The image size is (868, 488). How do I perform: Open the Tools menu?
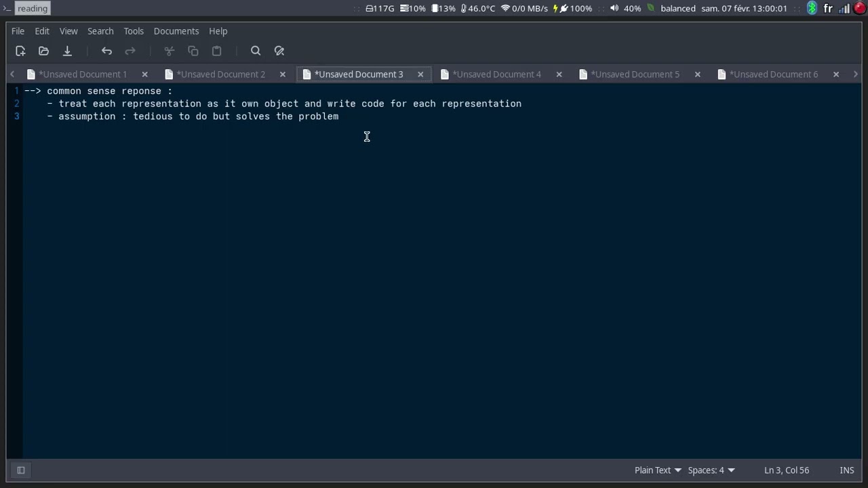(134, 31)
